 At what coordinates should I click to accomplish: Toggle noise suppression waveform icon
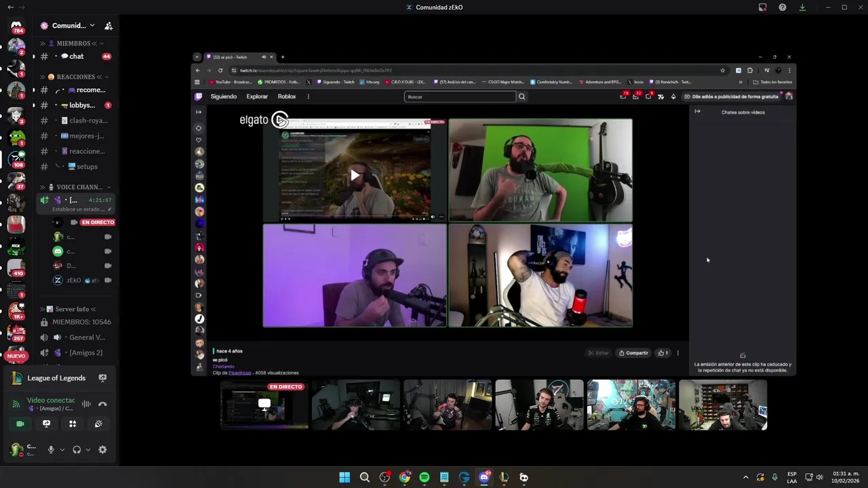(86, 404)
